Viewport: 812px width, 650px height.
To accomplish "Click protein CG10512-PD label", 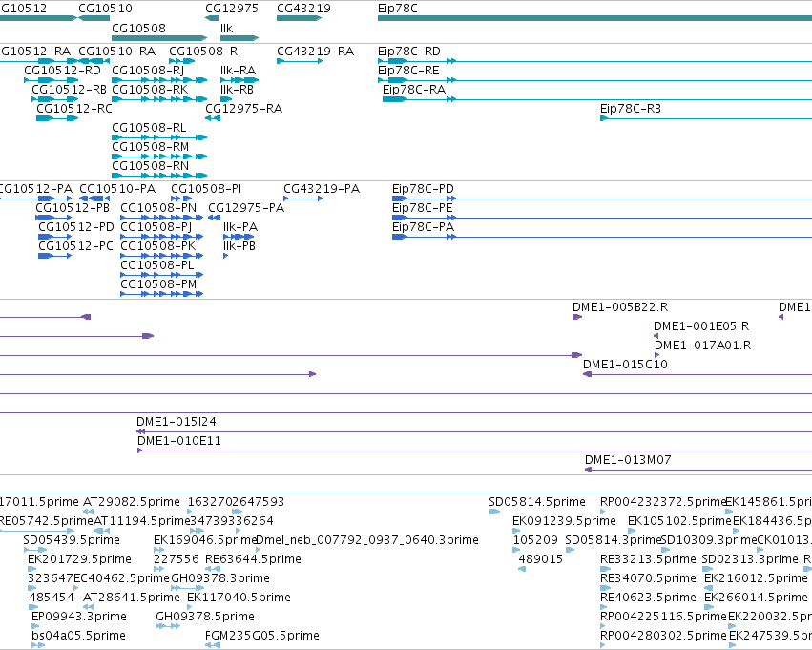I will tap(76, 227).
